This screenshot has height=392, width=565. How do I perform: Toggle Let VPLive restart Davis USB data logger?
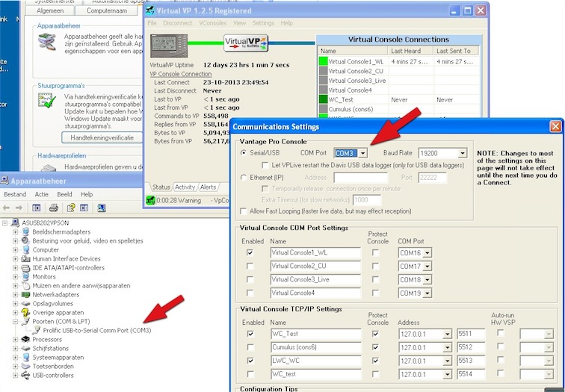[x=265, y=165]
